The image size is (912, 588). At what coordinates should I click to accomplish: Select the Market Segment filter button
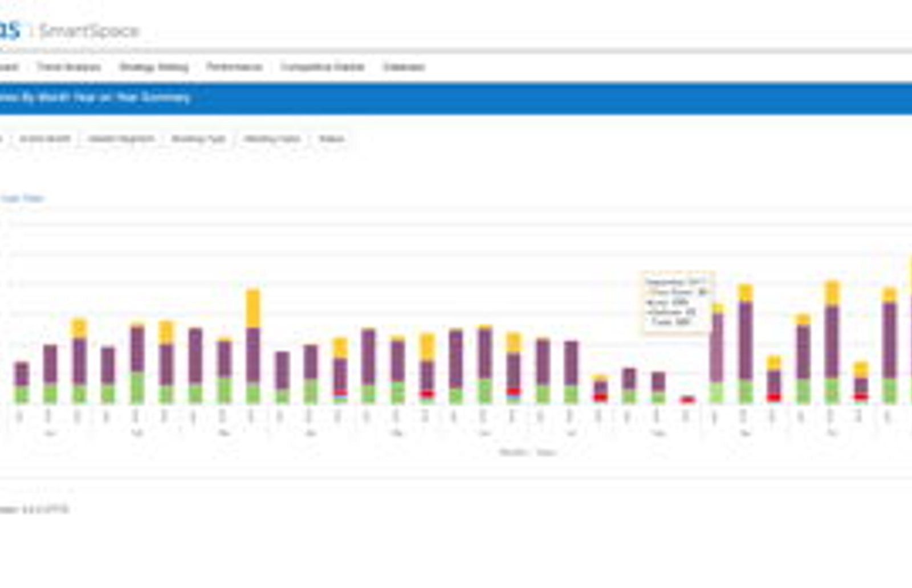coord(121,139)
